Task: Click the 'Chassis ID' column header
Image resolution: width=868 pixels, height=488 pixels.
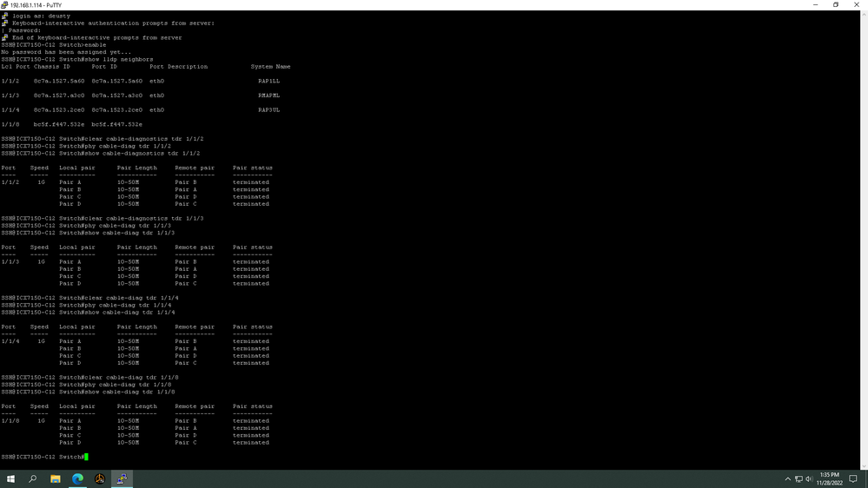Action: click(52, 66)
